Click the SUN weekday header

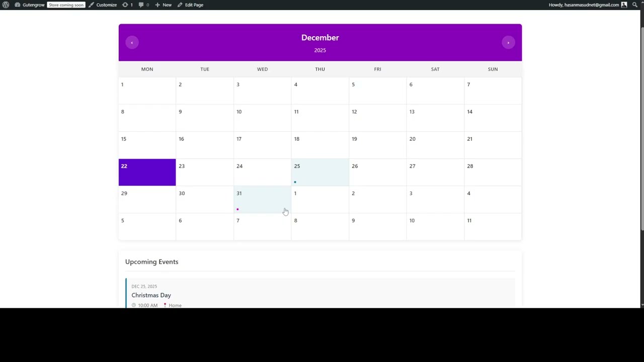[x=493, y=69]
